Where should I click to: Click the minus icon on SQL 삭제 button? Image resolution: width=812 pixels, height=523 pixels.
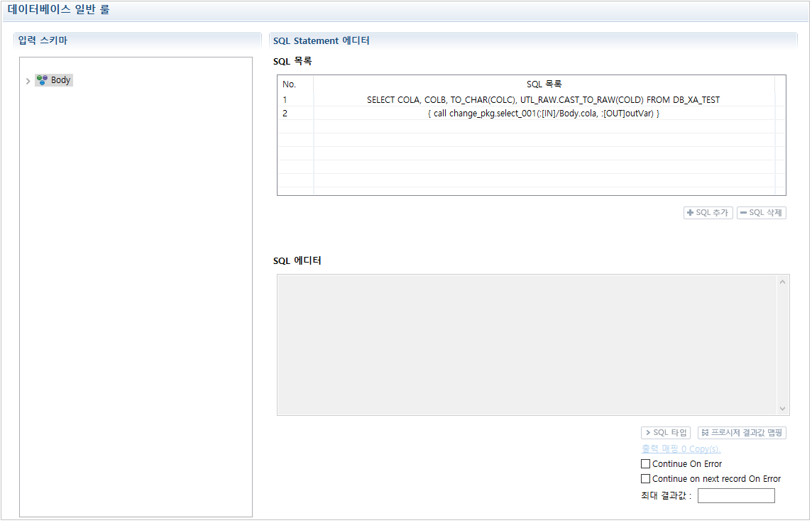tap(742, 212)
